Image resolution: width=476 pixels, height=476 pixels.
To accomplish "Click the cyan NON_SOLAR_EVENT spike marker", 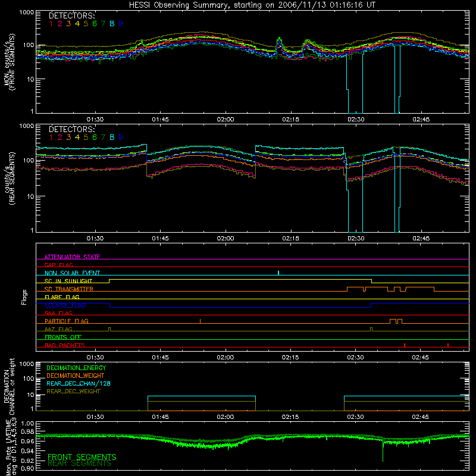I will pos(278,273).
